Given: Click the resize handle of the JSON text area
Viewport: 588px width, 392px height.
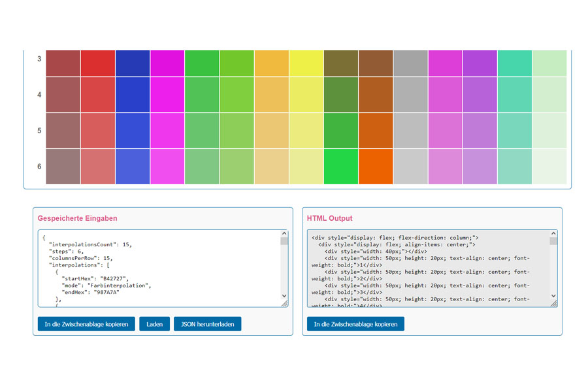Looking at the screenshot, I should click(284, 303).
